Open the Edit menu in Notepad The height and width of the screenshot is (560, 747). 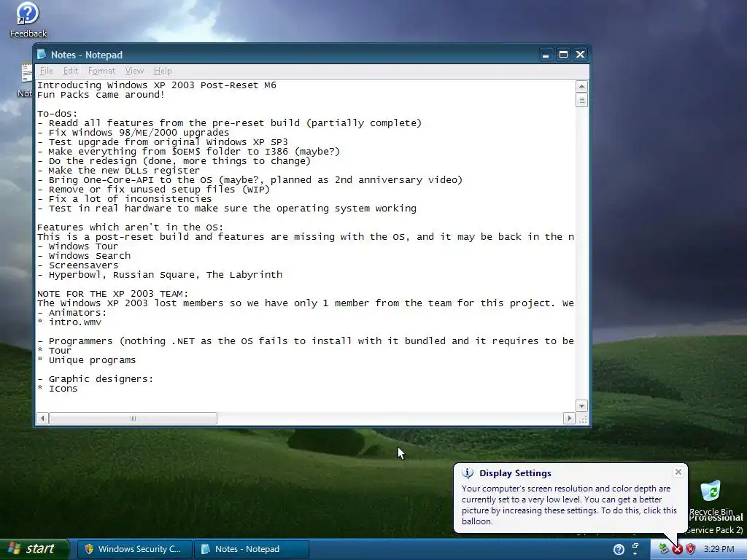coord(71,71)
